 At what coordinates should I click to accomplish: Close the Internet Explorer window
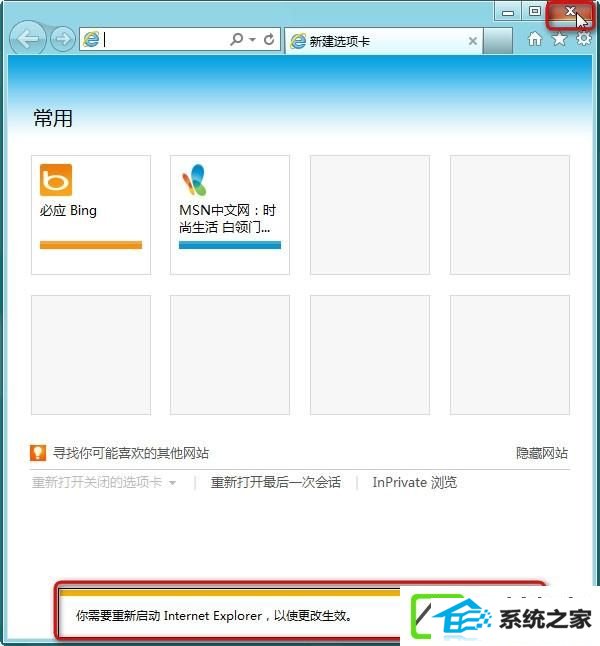[570, 14]
